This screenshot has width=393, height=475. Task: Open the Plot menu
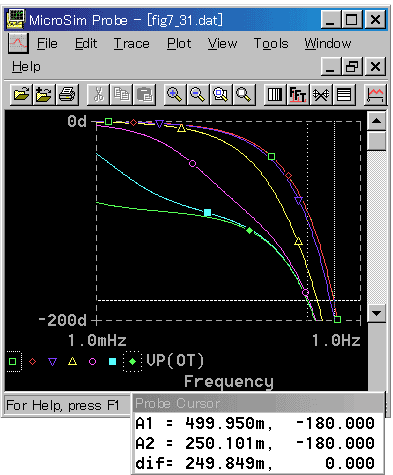click(x=179, y=44)
